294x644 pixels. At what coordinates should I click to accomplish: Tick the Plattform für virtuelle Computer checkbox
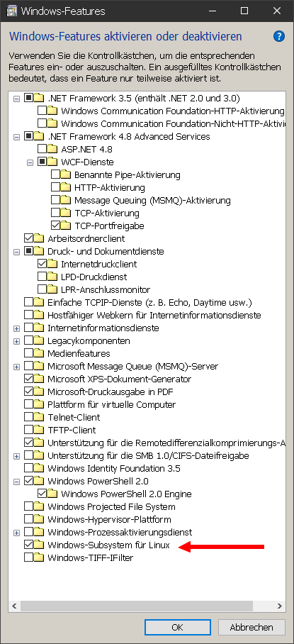(x=29, y=404)
